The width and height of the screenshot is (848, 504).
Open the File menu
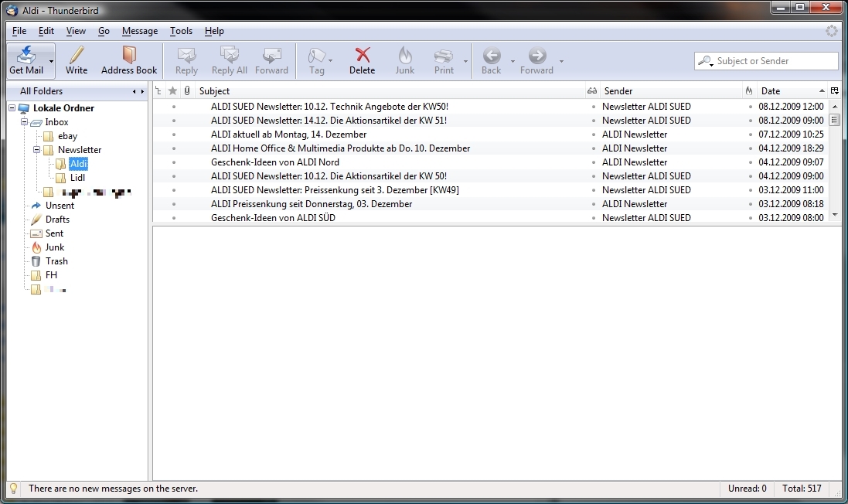19,31
